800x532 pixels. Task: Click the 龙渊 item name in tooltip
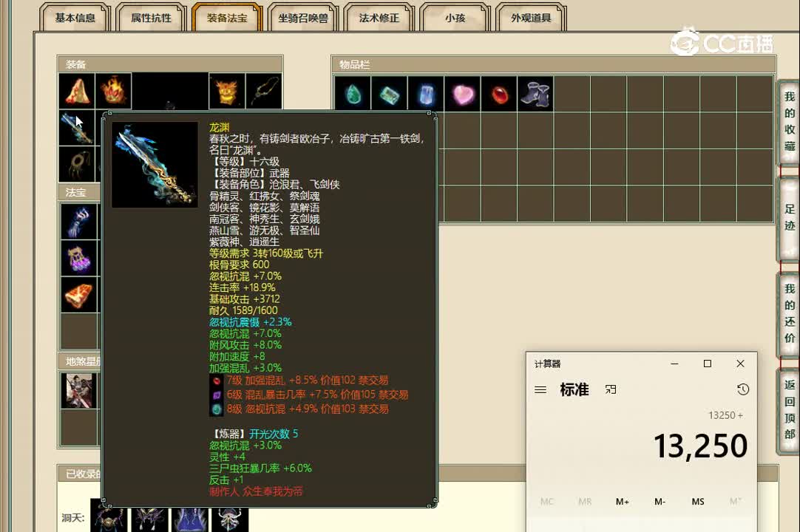(x=220, y=128)
